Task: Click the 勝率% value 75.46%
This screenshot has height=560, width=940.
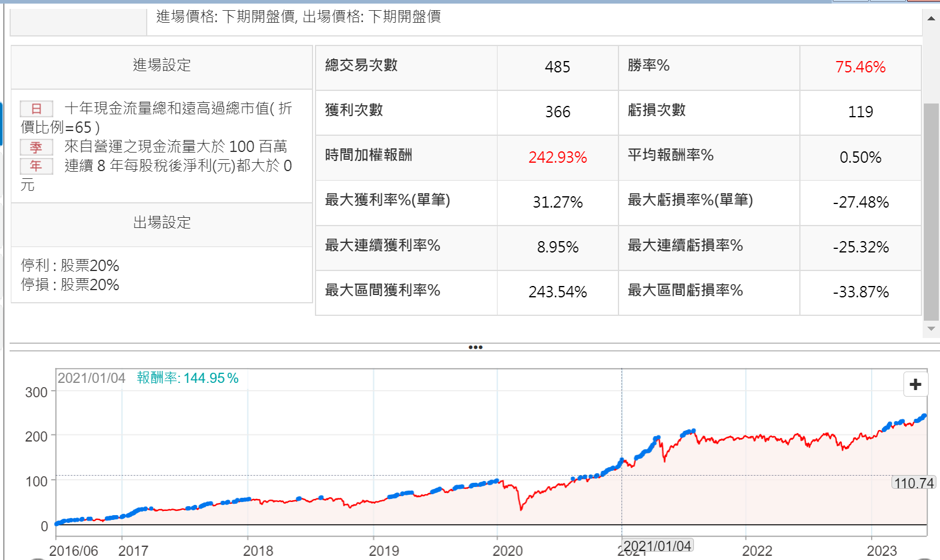Action: (860, 67)
